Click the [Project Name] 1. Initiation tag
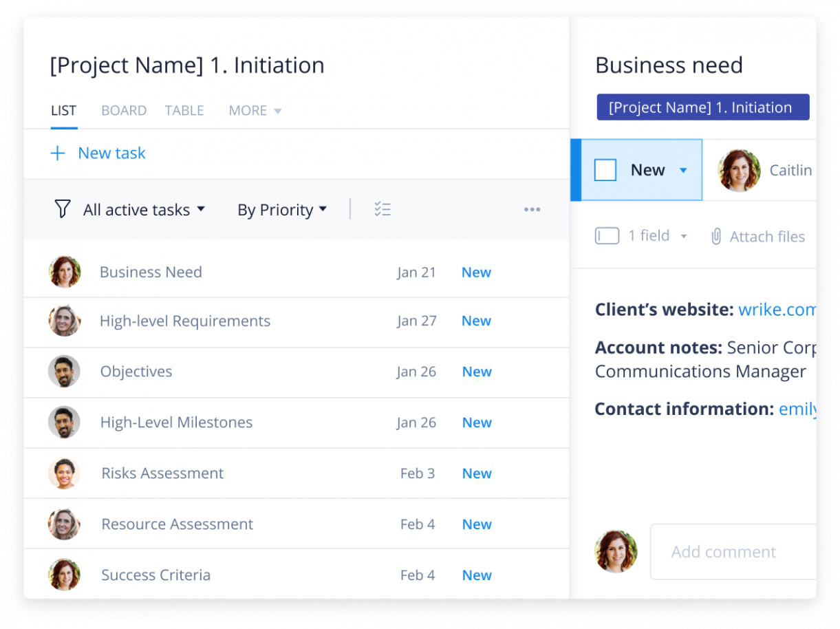 [x=703, y=107]
